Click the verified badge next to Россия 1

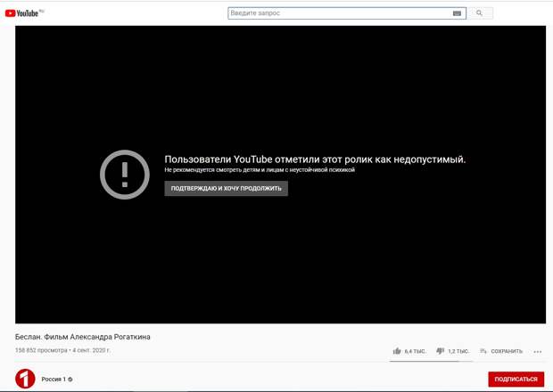tap(70, 380)
